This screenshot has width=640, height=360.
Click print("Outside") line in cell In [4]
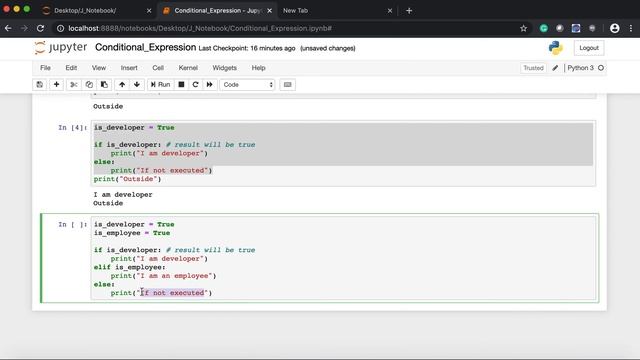(x=127, y=179)
